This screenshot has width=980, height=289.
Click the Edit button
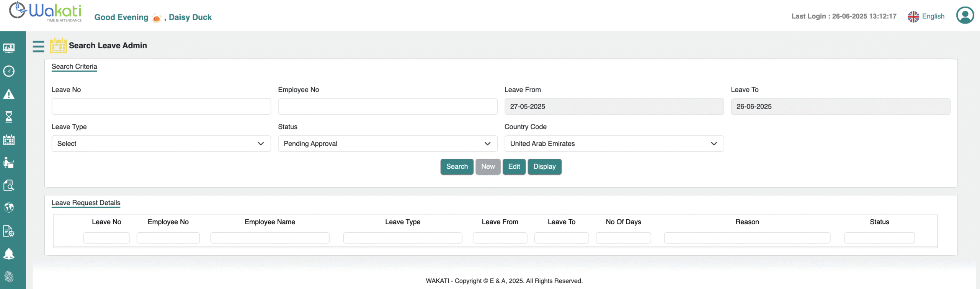(x=514, y=167)
